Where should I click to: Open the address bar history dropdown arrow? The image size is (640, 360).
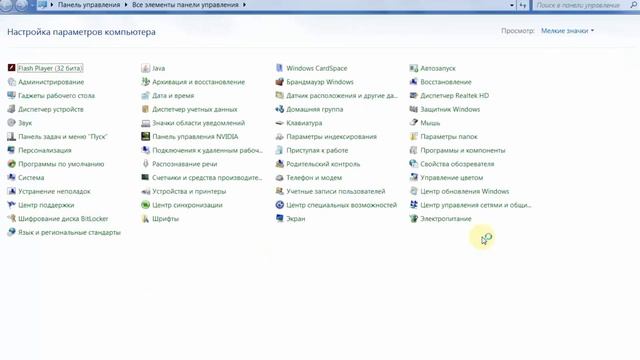coord(512,5)
